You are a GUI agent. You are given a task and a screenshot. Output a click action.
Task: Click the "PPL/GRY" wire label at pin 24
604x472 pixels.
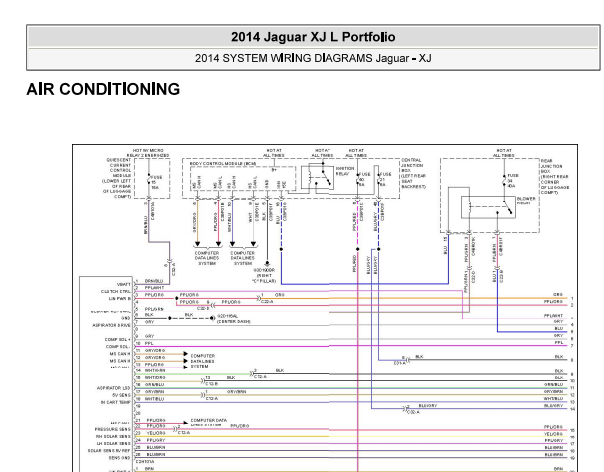[156, 440]
